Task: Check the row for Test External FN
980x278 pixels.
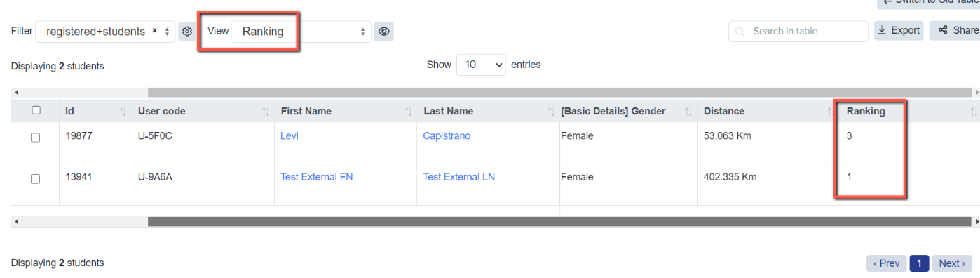Action: 35,180
